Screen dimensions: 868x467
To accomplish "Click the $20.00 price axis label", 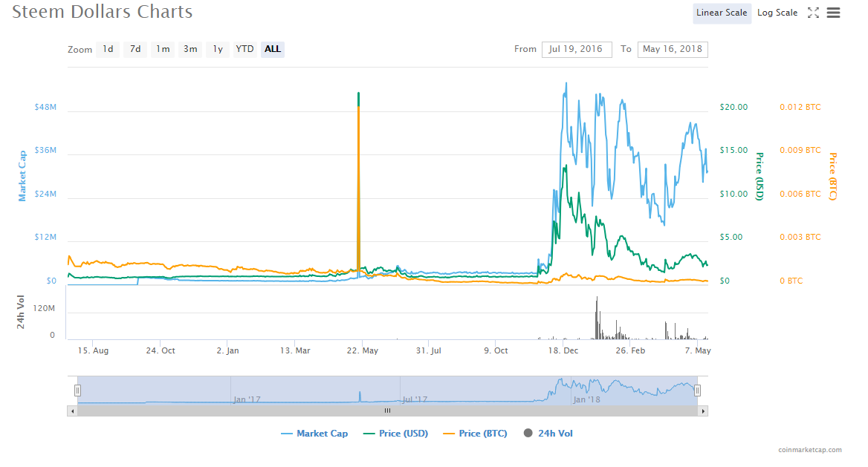I will (733, 108).
